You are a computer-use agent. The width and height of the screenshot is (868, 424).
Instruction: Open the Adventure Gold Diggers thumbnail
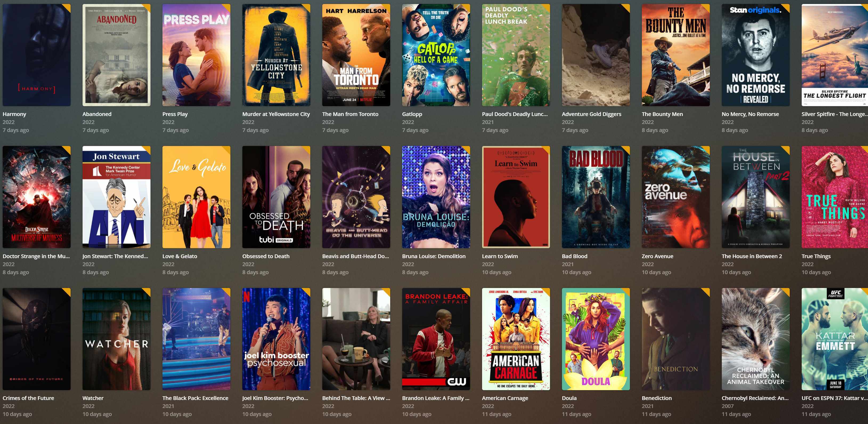[596, 55]
